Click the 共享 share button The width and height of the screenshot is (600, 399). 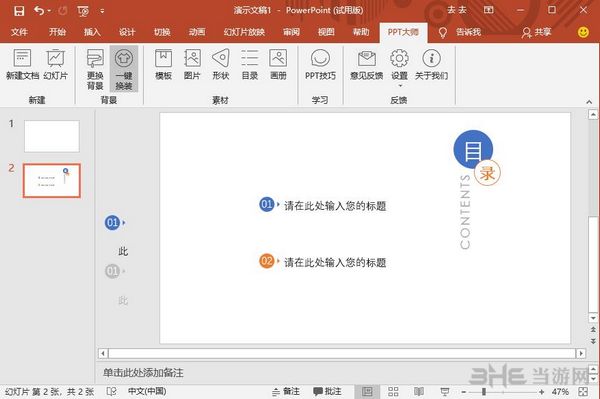(536, 33)
